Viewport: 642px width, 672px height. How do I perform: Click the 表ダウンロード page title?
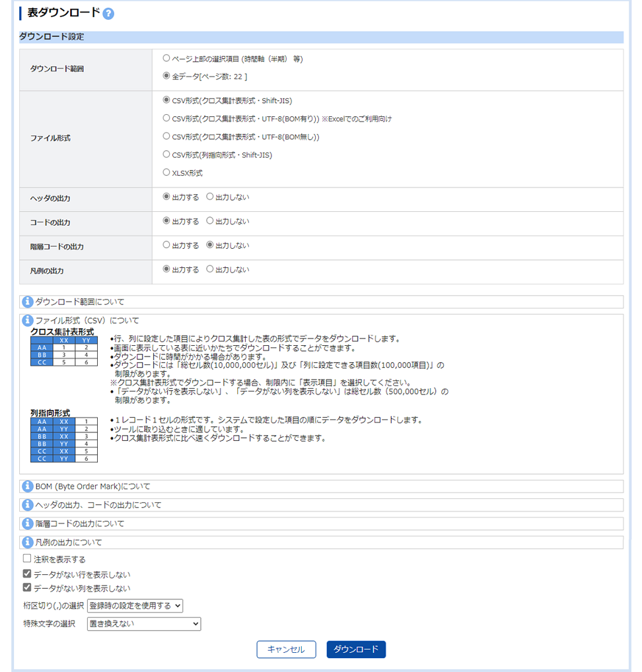pos(63,13)
